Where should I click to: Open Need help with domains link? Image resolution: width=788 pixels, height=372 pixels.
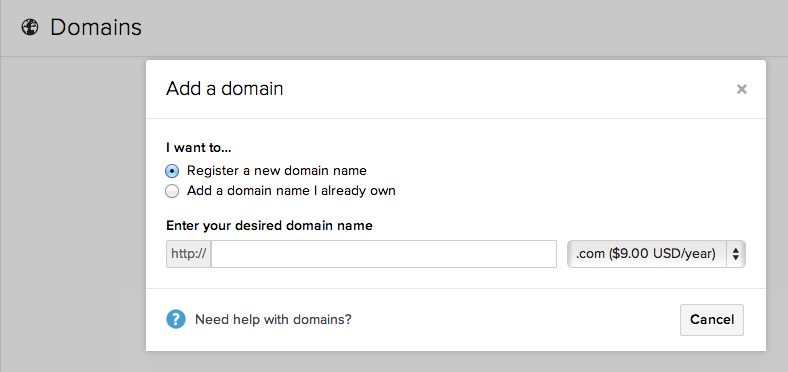click(273, 320)
